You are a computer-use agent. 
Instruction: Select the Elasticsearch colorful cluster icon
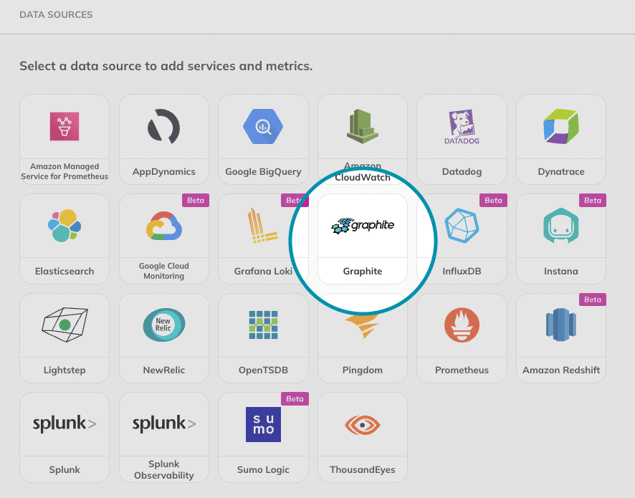(64, 226)
